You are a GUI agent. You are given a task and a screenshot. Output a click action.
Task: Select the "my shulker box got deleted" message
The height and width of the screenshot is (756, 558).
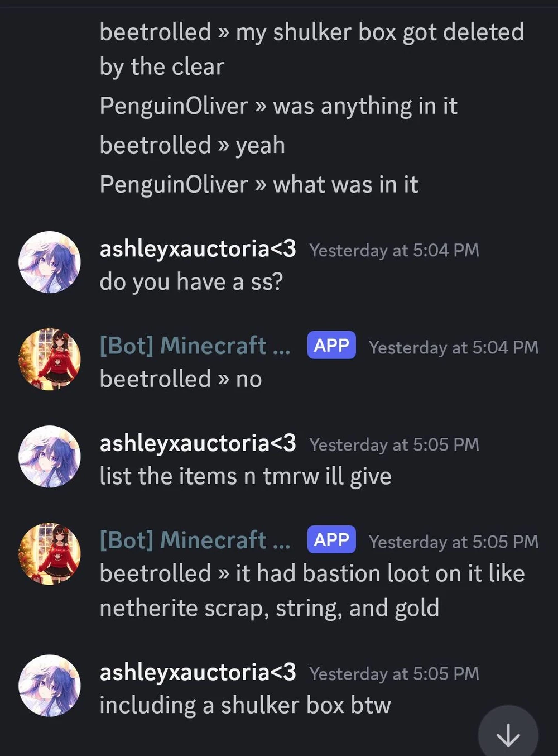311,49
